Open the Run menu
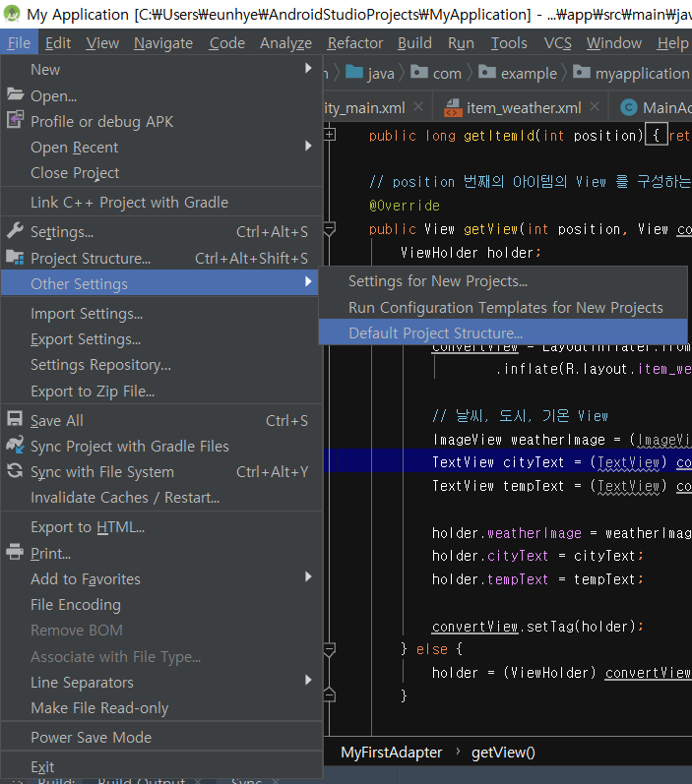 click(461, 43)
